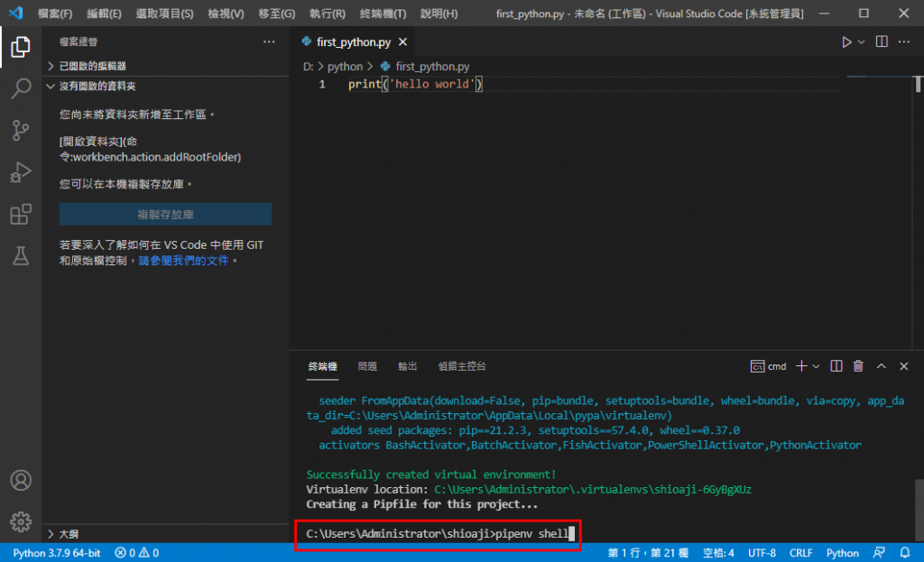This screenshot has height=562, width=924.
Task: Open the 說明(H) menu
Action: pos(439,14)
